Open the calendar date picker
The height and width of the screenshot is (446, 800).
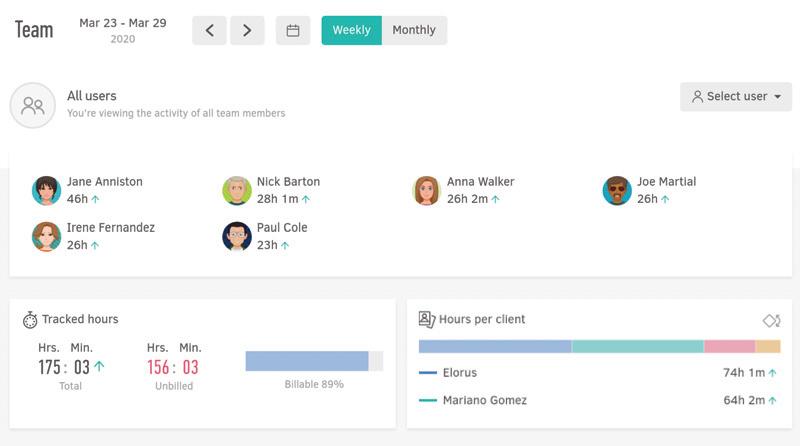click(x=293, y=30)
